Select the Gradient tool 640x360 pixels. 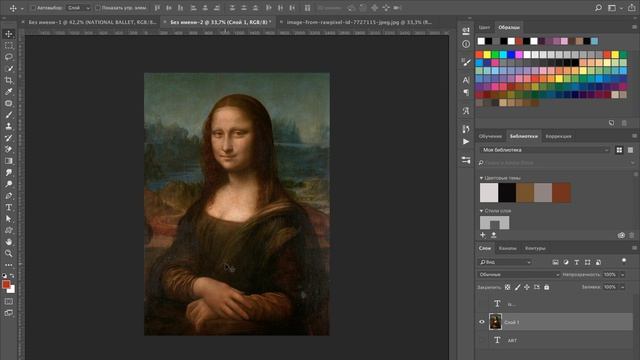(9, 161)
